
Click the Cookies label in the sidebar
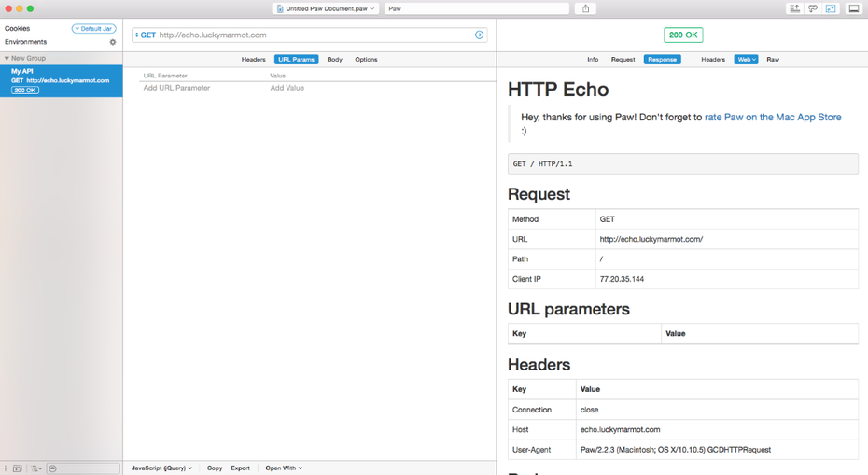17,28
